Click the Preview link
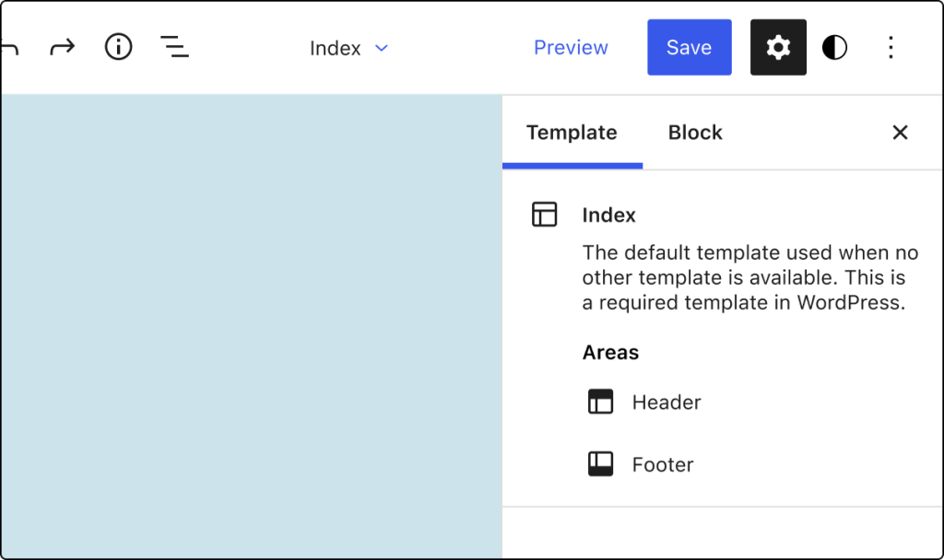Image resolution: width=944 pixels, height=560 pixels. (x=571, y=47)
